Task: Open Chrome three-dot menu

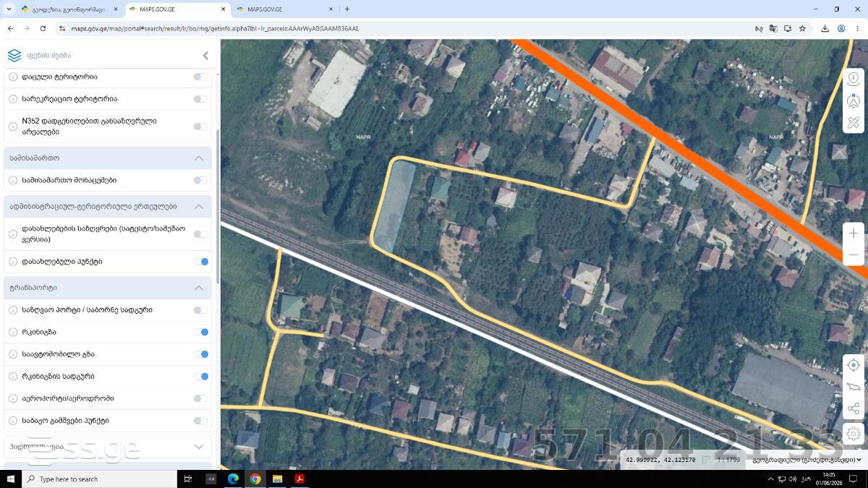Action: tap(857, 28)
